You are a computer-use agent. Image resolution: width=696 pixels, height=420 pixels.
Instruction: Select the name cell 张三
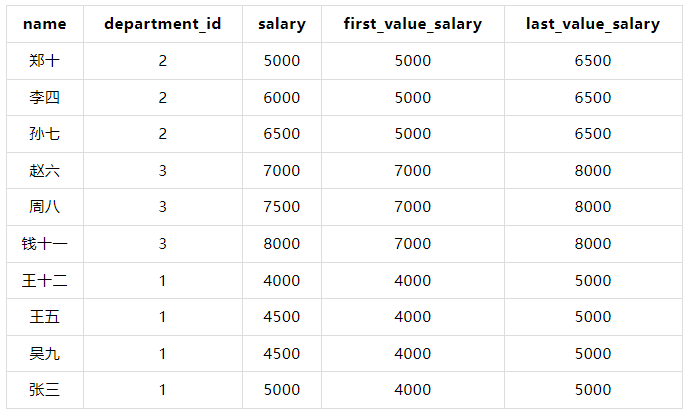click(44, 390)
